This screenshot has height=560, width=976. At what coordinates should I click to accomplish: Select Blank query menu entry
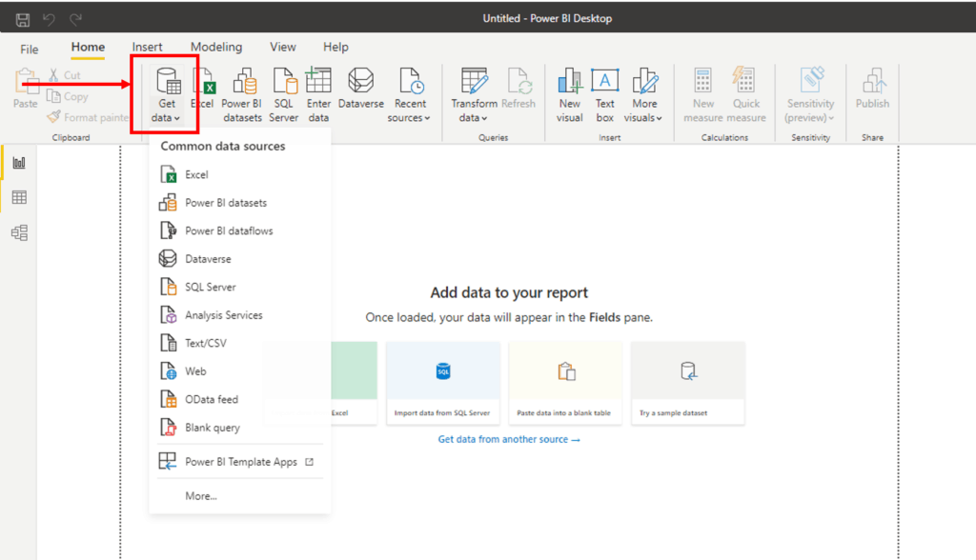239,428
